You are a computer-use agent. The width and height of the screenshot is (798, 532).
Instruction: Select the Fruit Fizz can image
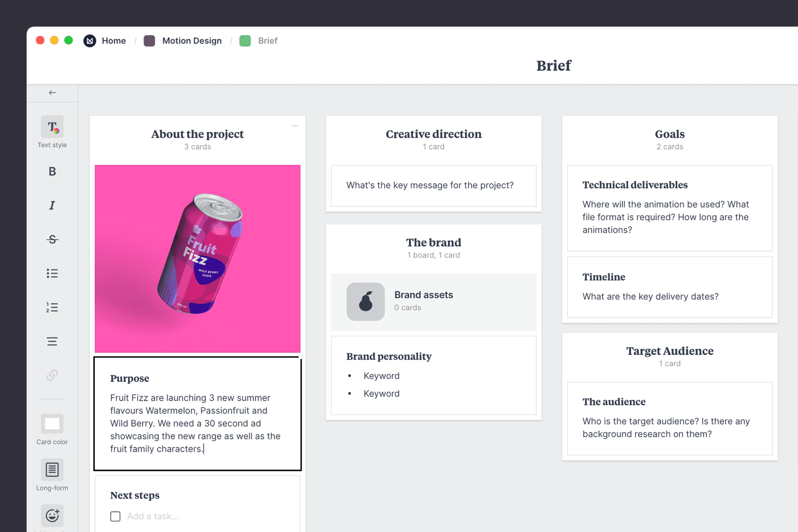pyautogui.click(x=197, y=259)
